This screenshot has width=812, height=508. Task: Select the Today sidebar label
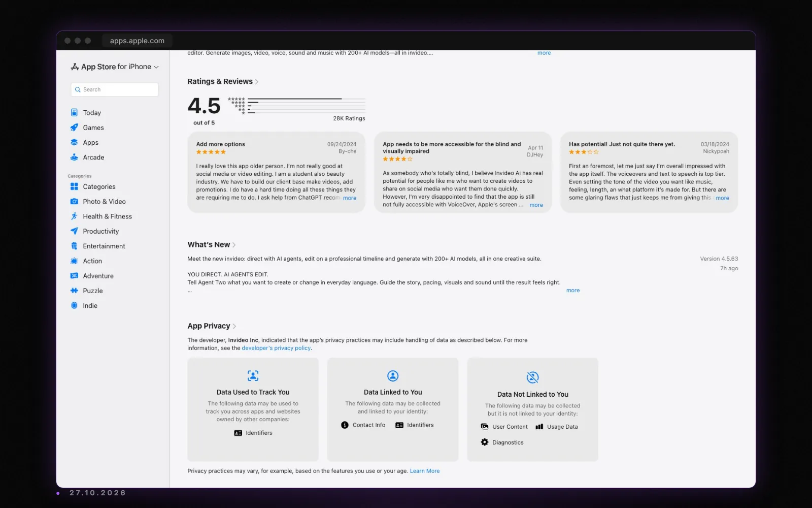(92, 113)
